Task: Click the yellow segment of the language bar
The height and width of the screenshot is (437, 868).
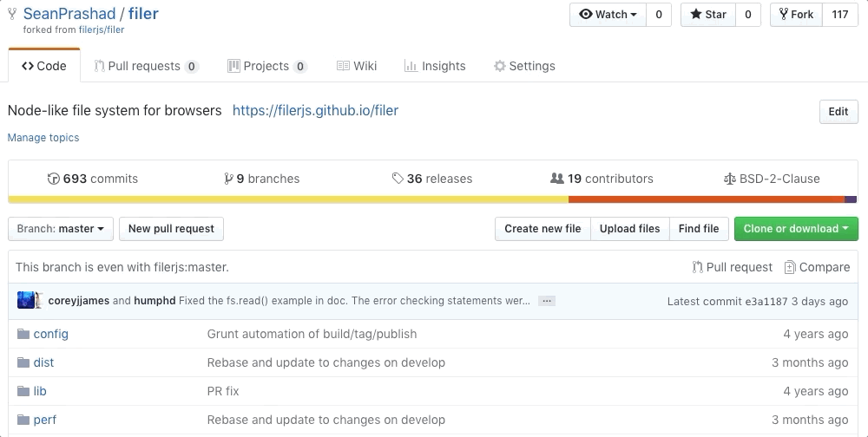Action: (x=288, y=199)
